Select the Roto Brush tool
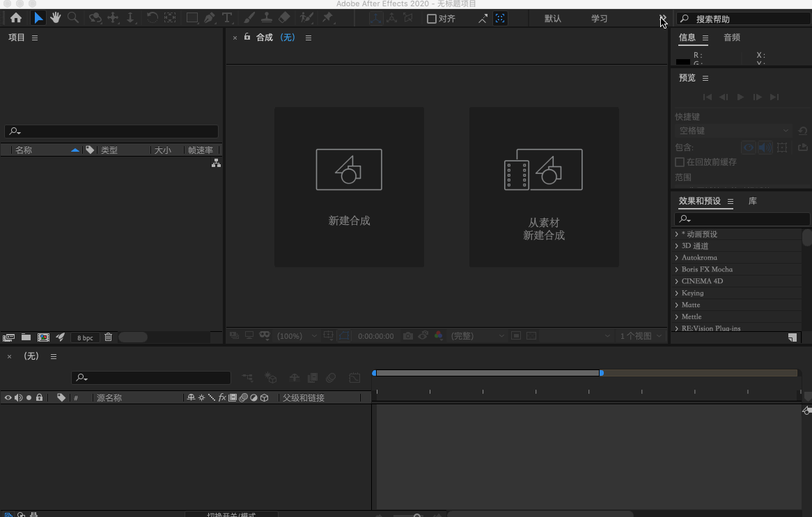 point(306,18)
